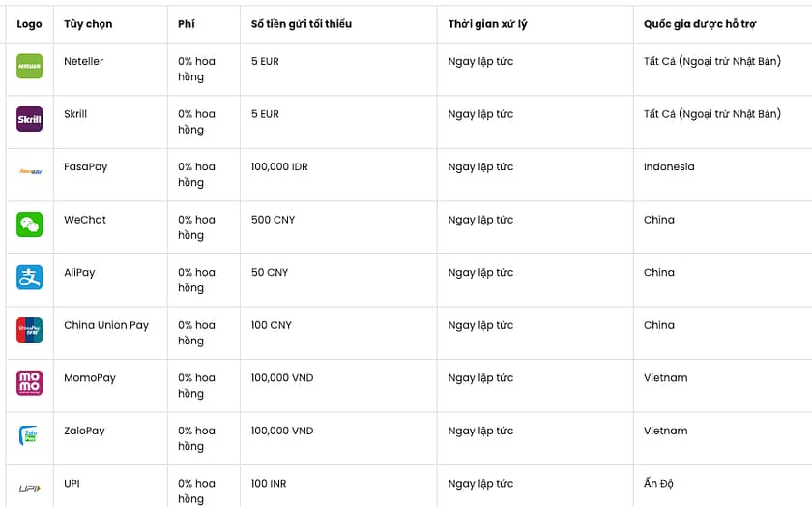This screenshot has width=812, height=507.
Task: Click the Logo column header
Action: click(x=30, y=24)
